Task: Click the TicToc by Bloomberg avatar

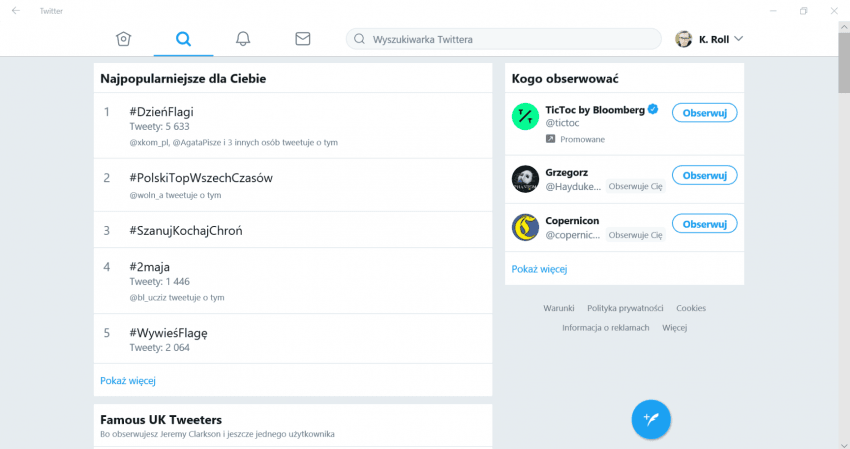Action: click(525, 116)
